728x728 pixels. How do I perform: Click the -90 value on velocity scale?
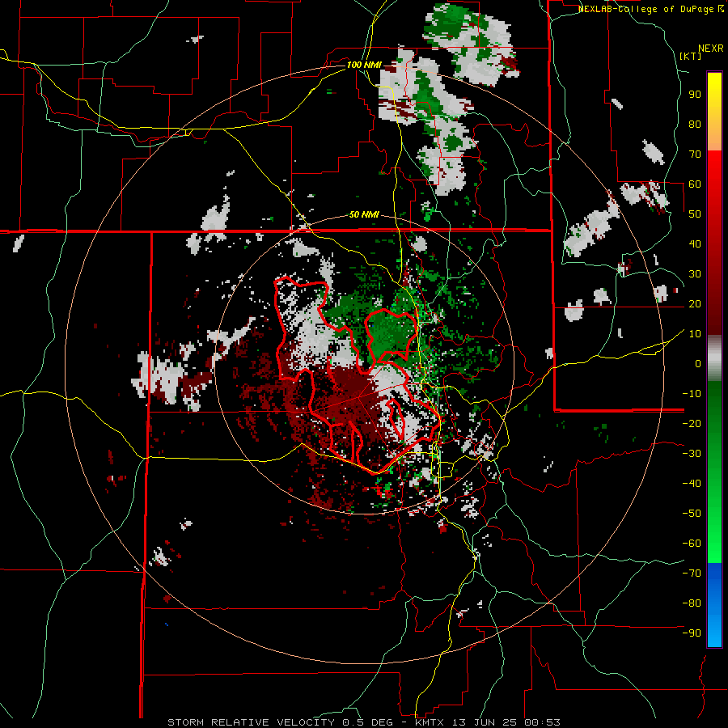point(692,633)
